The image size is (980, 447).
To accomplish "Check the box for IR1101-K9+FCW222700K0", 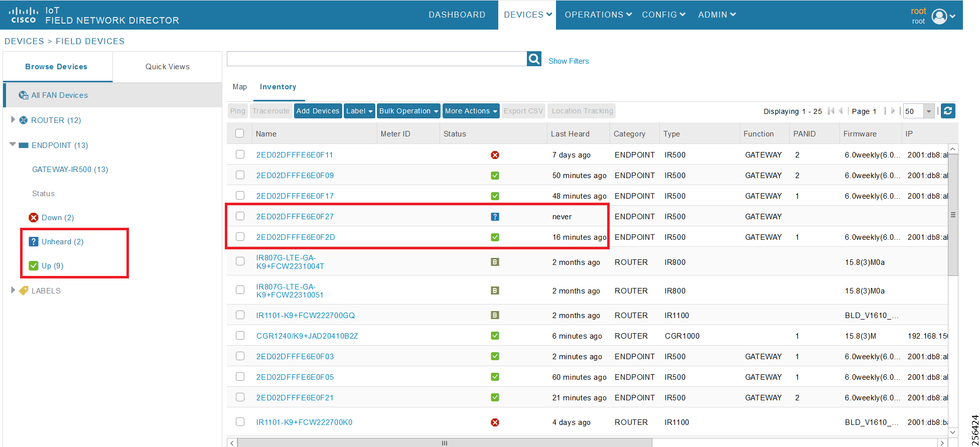I will (x=240, y=422).
